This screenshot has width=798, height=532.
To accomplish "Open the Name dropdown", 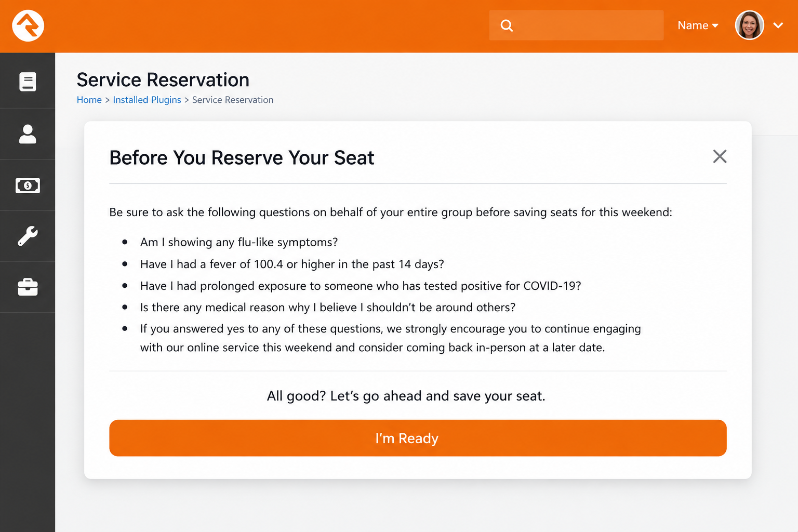I will click(698, 25).
